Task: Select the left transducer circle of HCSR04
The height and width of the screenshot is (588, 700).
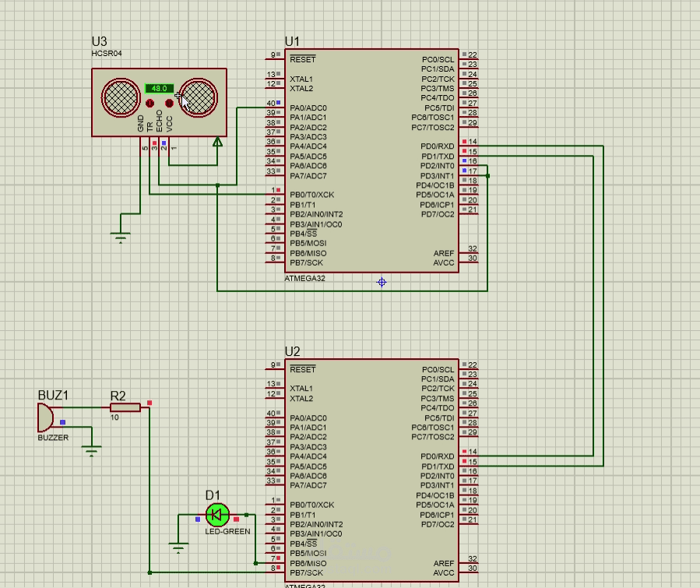Action: coord(121,97)
